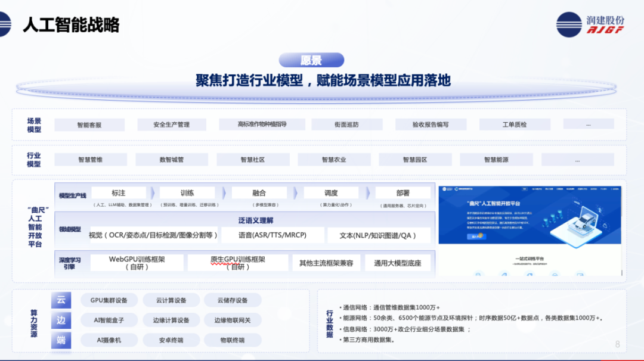Select the 原生GPU训练框架 box
The image size is (644, 361).
tap(238, 263)
